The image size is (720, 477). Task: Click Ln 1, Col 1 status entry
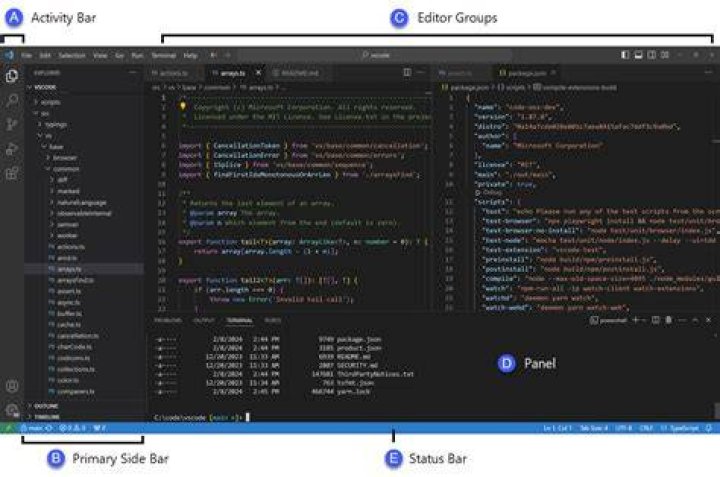point(557,428)
